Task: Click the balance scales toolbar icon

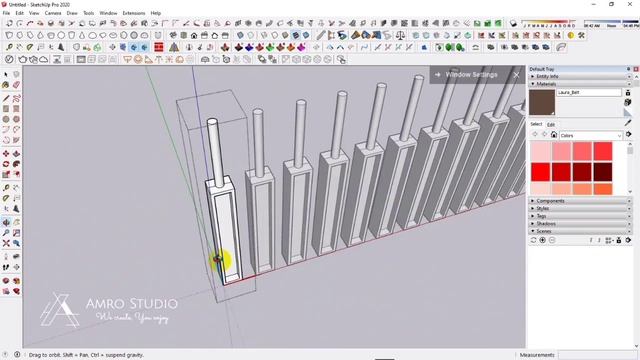Action: pyautogui.click(x=400, y=36)
